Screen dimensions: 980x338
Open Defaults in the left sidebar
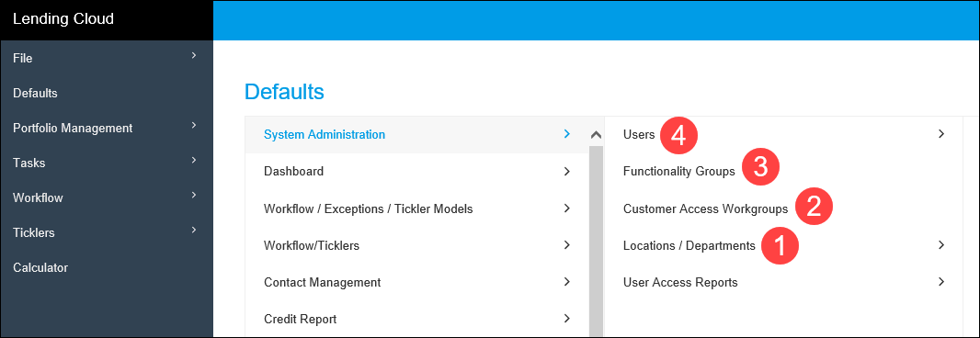(35, 93)
